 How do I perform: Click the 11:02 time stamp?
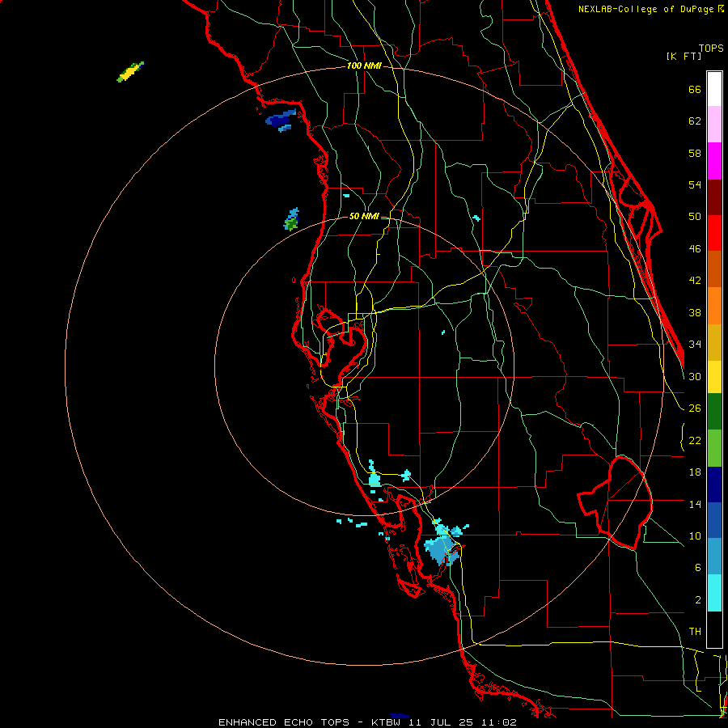[499, 722]
